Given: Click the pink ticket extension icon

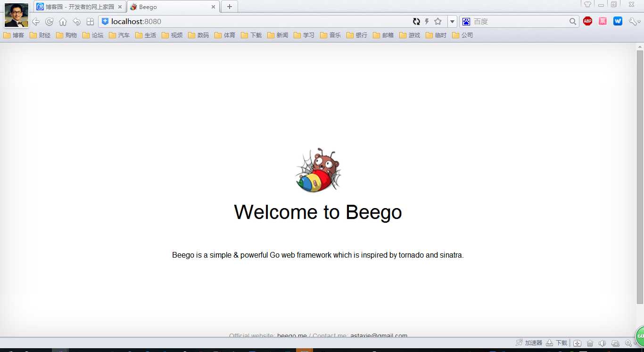Looking at the screenshot, I should click(x=603, y=21).
